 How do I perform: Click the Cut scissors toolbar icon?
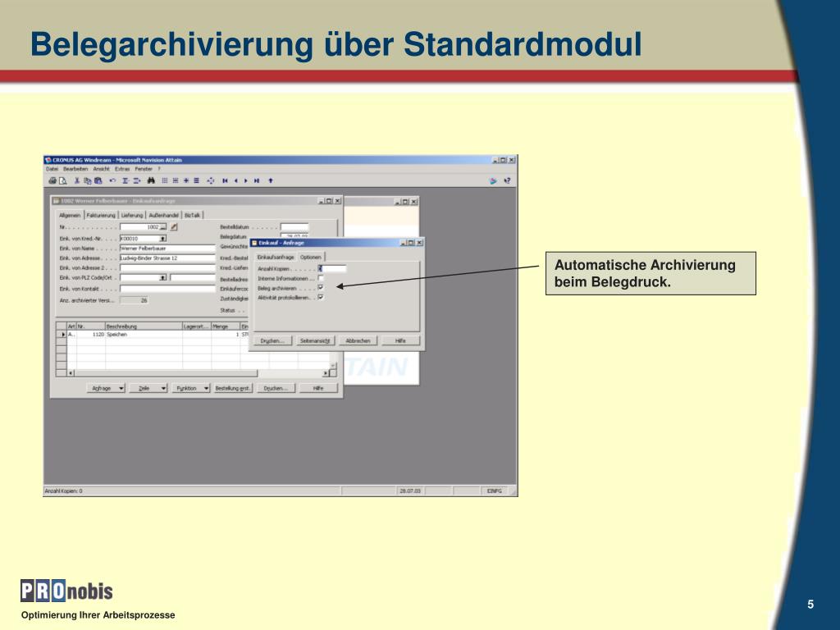click(x=77, y=181)
